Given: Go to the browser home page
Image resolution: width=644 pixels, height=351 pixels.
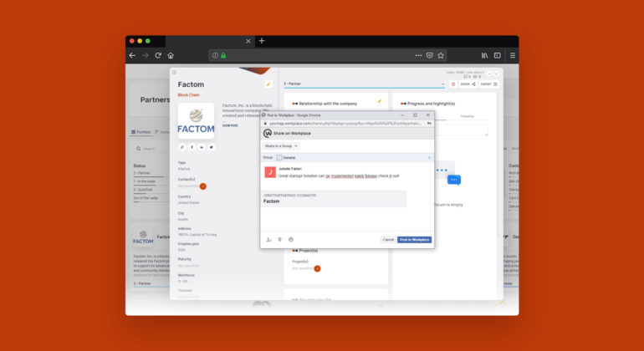Looking at the screenshot, I should click(171, 55).
